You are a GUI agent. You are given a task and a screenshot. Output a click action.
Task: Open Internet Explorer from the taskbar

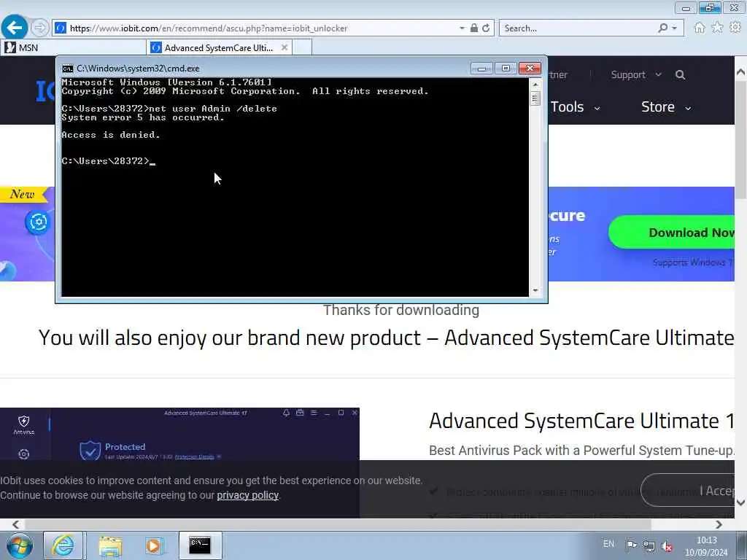63,545
